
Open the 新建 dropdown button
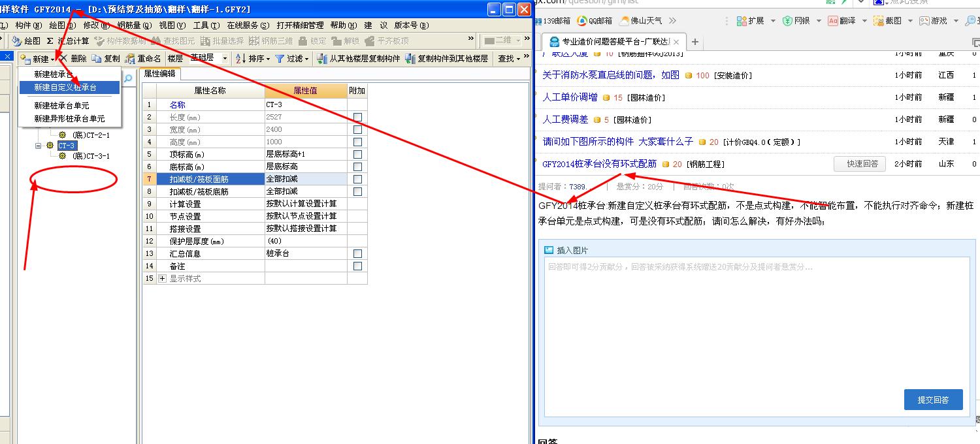(38, 59)
